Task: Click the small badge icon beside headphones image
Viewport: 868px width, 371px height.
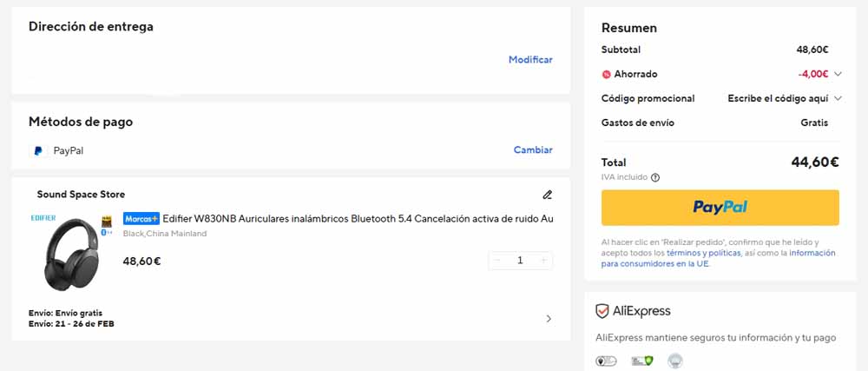Action: 107,221
